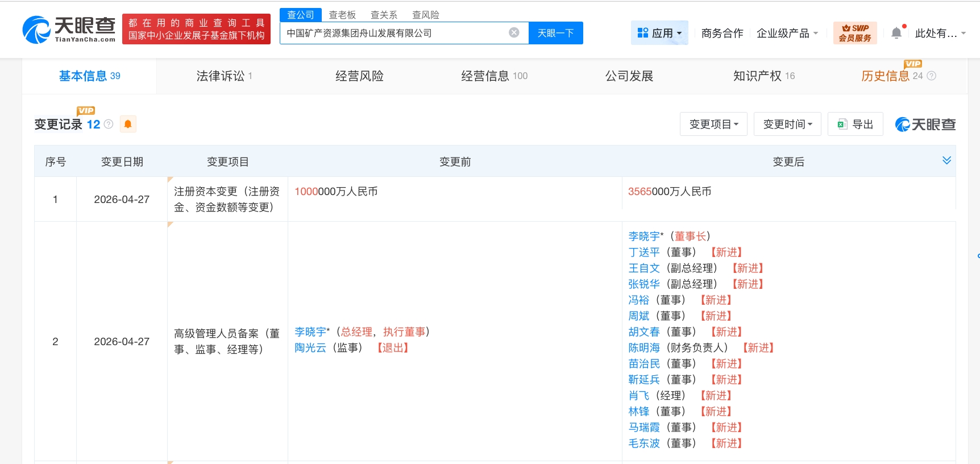Open 陶光云 supervisor profile link
The height and width of the screenshot is (464, 980).
[310, 347]
